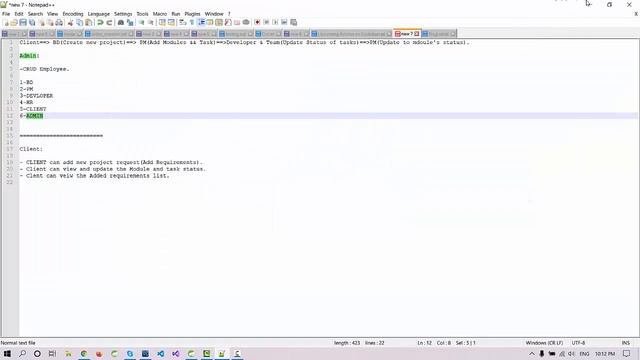The width and height of the screenshot is (640, 360).
Task: Click the Zoom In toolbar icon
Action: click(x=141, y=22)
